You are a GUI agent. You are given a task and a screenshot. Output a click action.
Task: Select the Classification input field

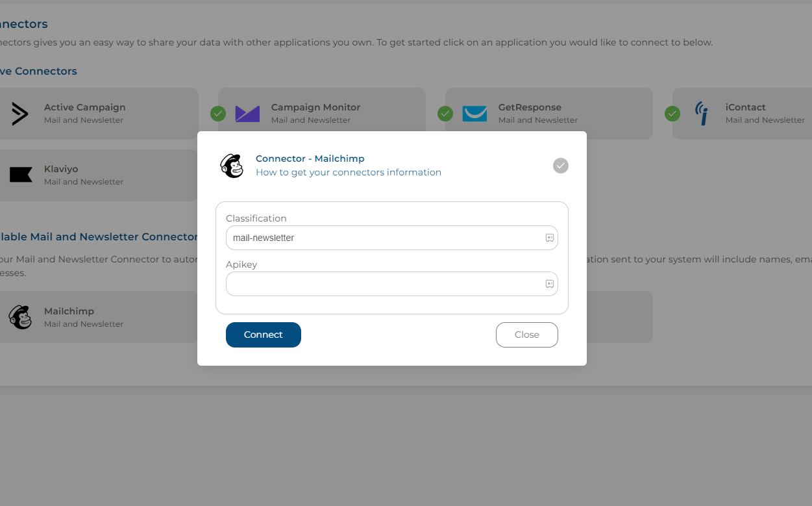tap(392, 238)
